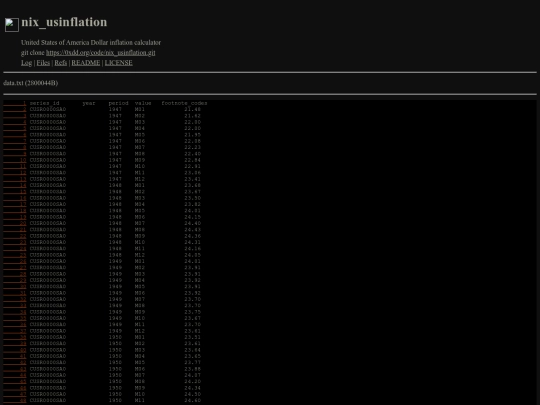Image resolution: width=540 pixels, height=405 pixels.
Task: Click the 24.15 value in 1948 M06 row
Action: coord(193,217)
